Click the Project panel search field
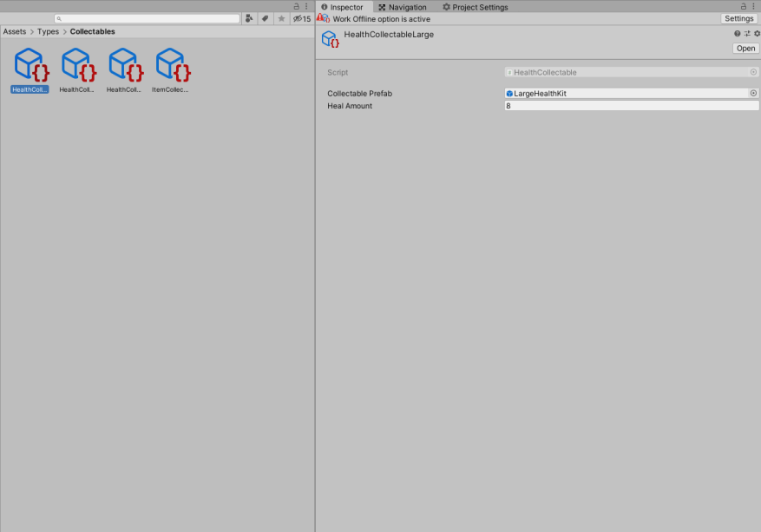761x532 pixels. 147,18
